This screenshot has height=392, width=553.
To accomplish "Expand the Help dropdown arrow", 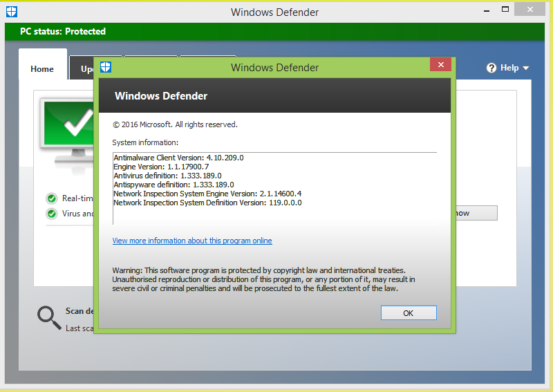I will 526,68.
